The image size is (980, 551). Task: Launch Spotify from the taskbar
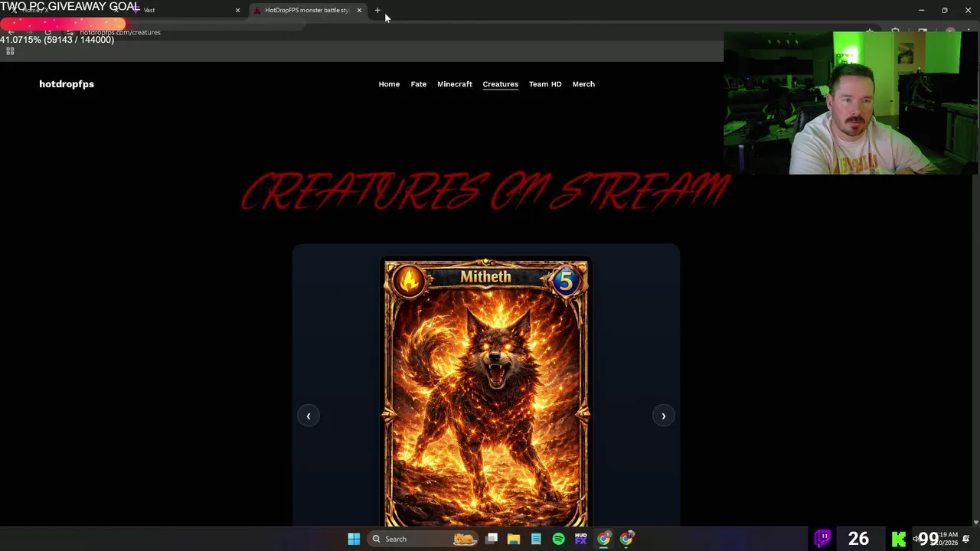pos(558,539)
